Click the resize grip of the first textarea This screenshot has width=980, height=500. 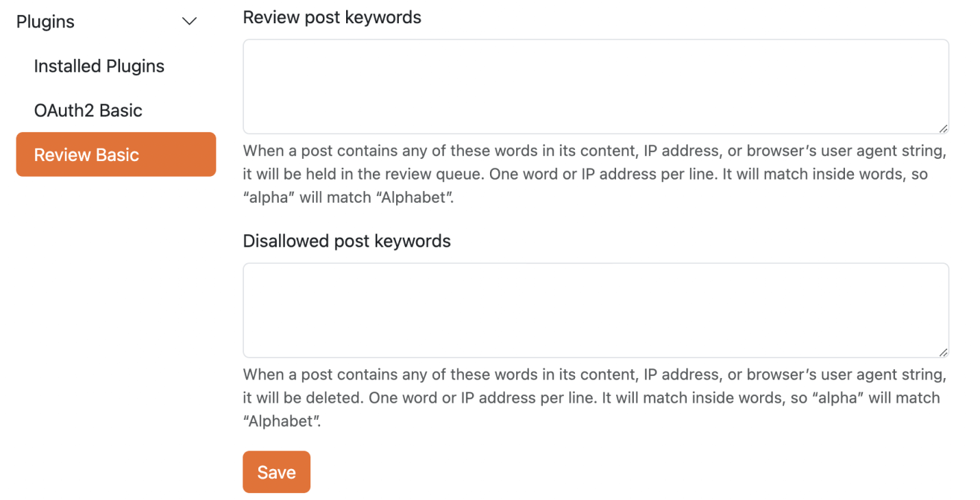[x=944, y=129]
